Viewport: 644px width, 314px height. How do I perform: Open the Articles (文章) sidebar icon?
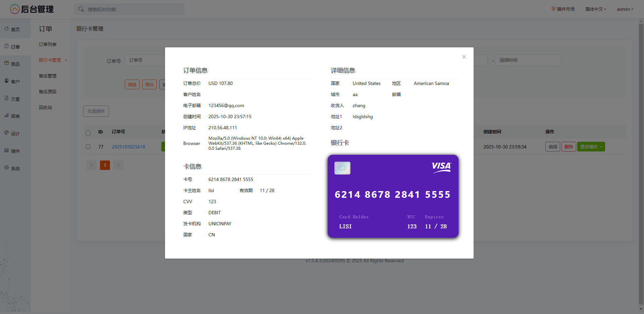tap(7, 98)
